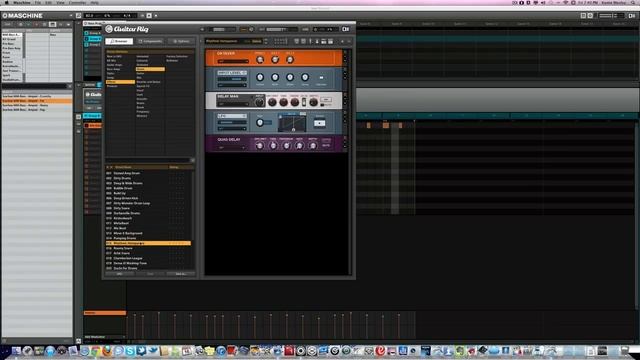Click the Guitar Rig logo in plugin header
Image resolution: width=640 pixels, height=360 pixels.
[127, 29]
